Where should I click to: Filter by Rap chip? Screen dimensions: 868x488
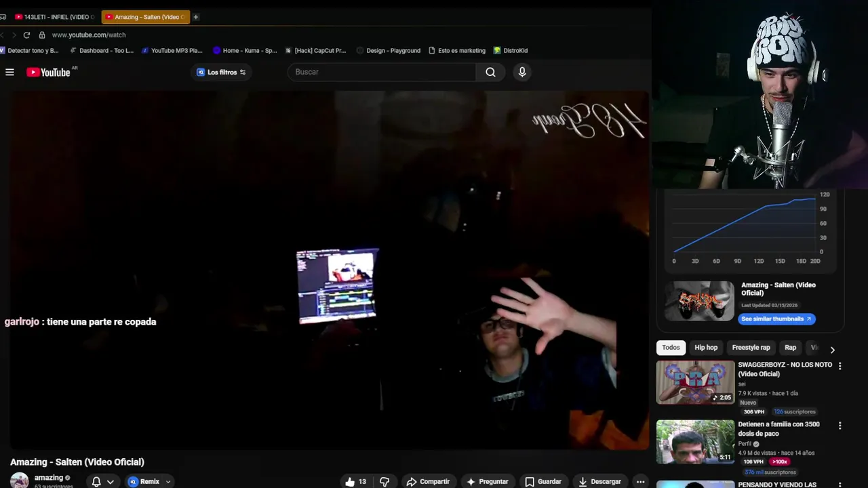point(790,348)
